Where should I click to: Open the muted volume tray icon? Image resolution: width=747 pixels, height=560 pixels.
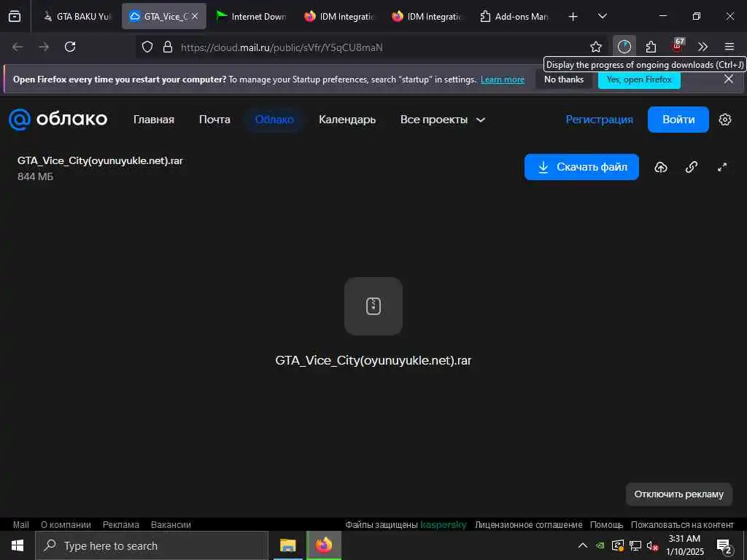pyautogui.click(x=652, y=545)
